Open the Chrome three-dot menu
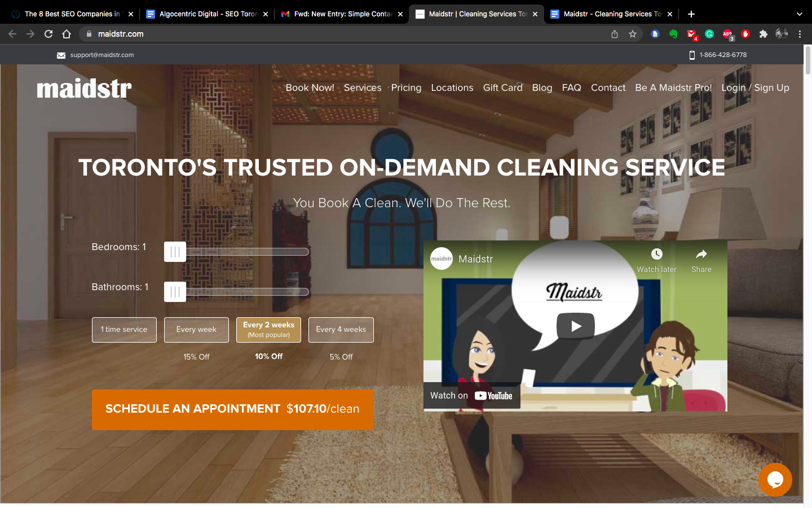The image size is (812, 508). pos(800,34)
